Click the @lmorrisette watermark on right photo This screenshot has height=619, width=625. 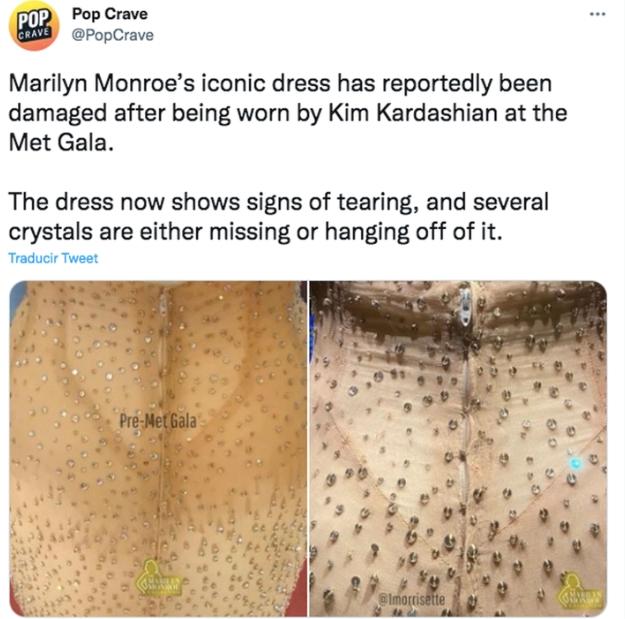pyautogui.click(x=411, y=599)
